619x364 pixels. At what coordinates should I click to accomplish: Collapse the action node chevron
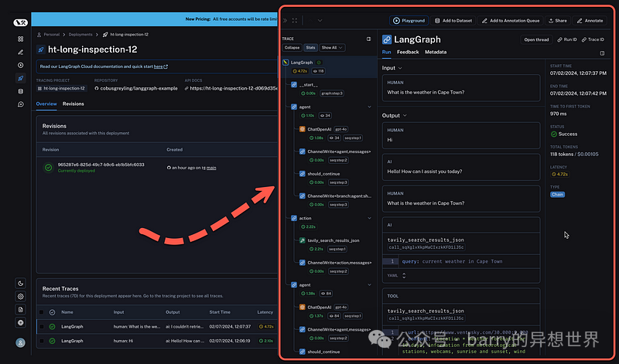pos(370,218)
